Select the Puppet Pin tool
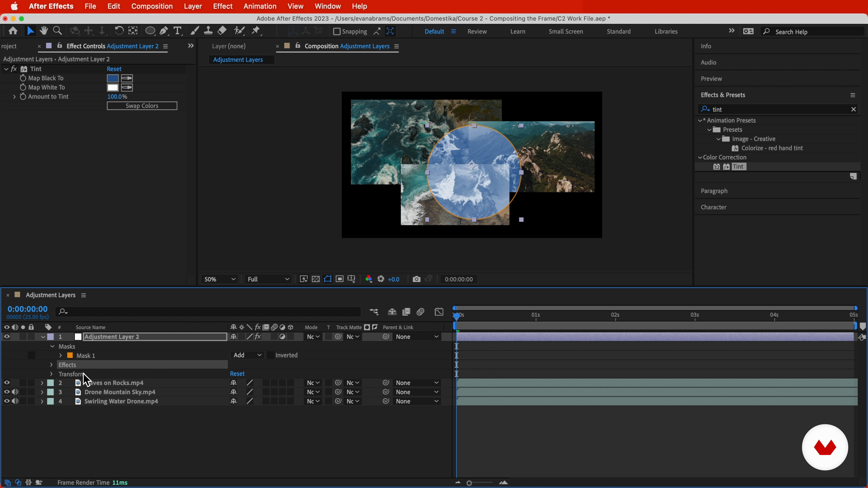868x488 pixels. 256,31
